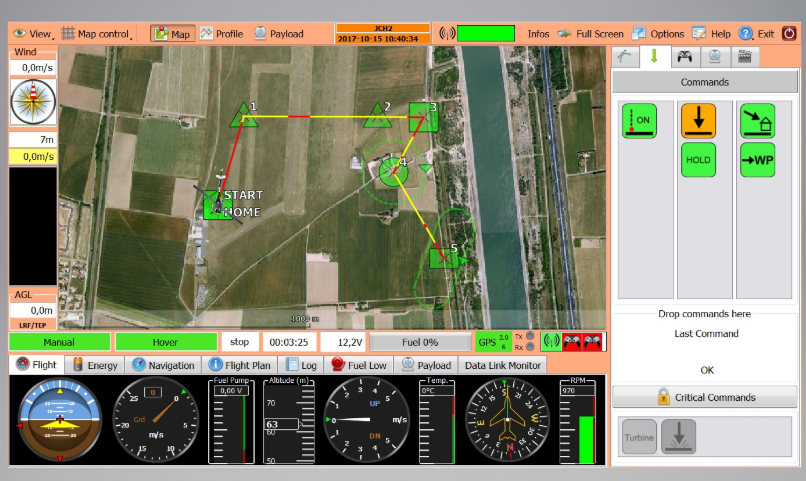Switch to the Navigation tab

(163, 365)
